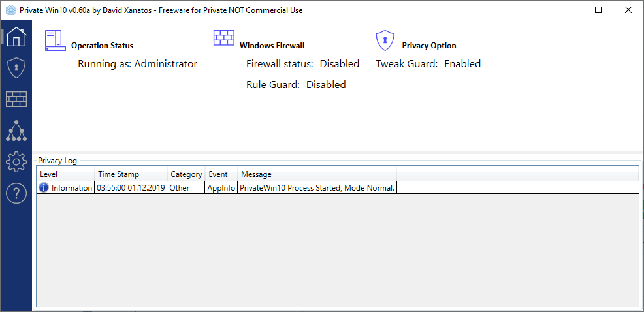Click 'Firewall status:' label
The height and width of the screenshot is (312, 644).
coord(280,63)
